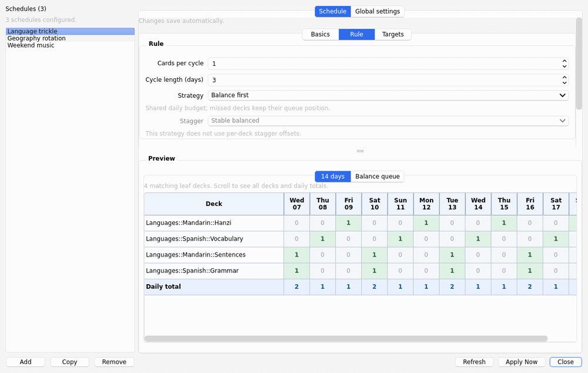
Task: Select the Rule sub-tab
Action: coord(356,34)
